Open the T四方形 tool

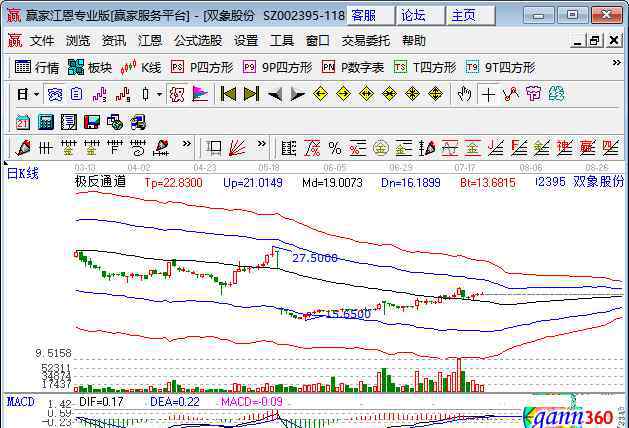[425, 67]
